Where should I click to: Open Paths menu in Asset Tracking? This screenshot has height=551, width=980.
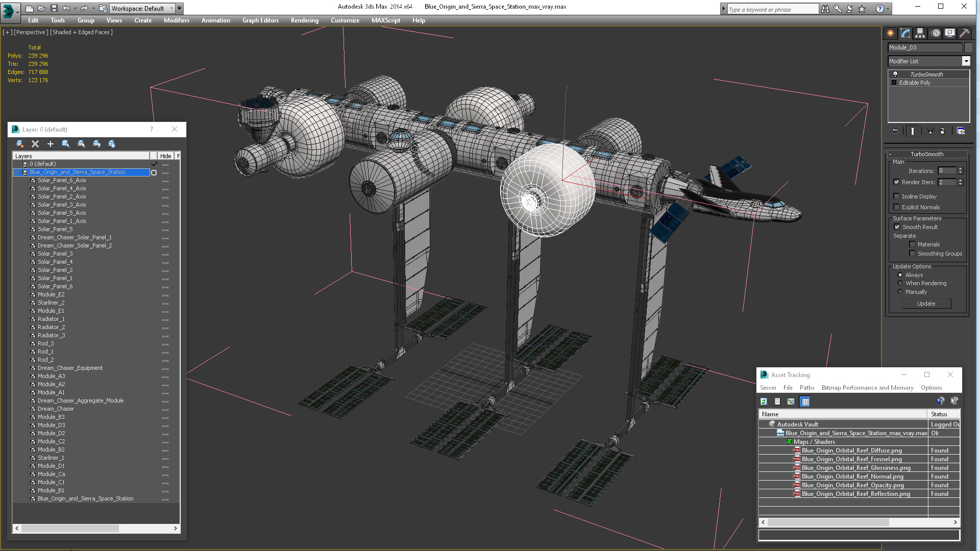pyautogui.click(x=807, y=388)
